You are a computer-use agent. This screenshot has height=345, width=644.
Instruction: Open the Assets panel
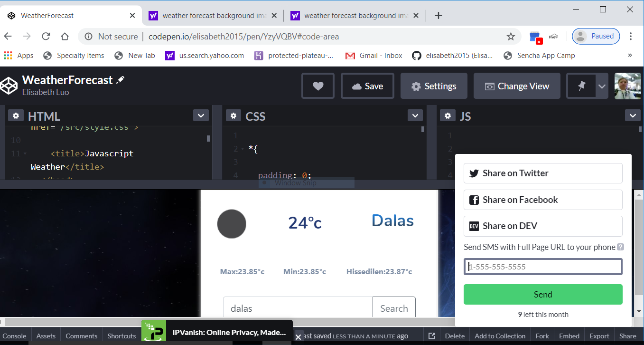pyautogui.click(x=46, y=336)
